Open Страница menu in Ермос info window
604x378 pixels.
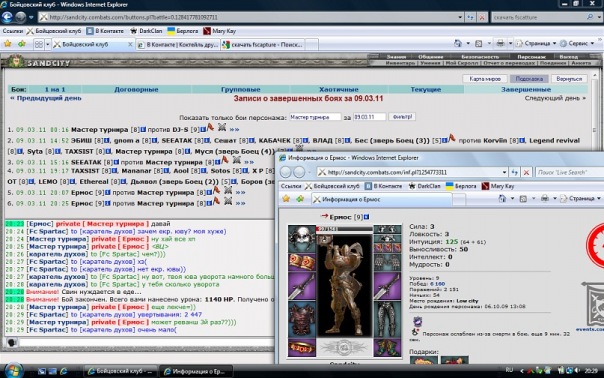pos(581,199)
